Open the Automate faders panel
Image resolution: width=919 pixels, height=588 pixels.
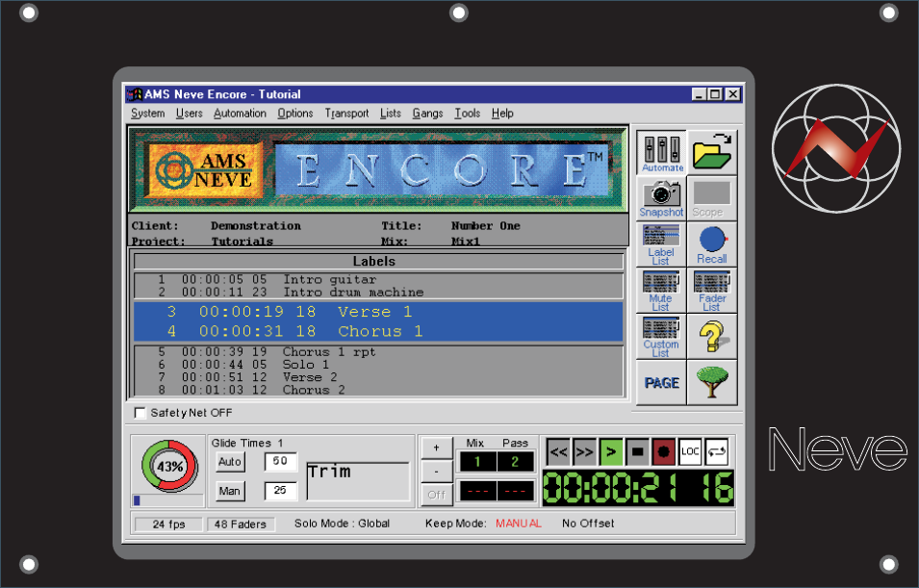pyautogui.click(x=661, y=153)
